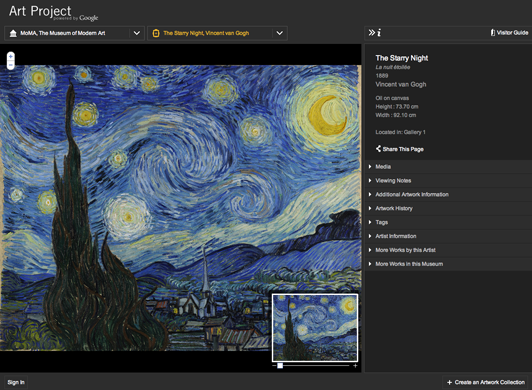
Task: Click the Sign In button
Action: click(x=16, y=382)
